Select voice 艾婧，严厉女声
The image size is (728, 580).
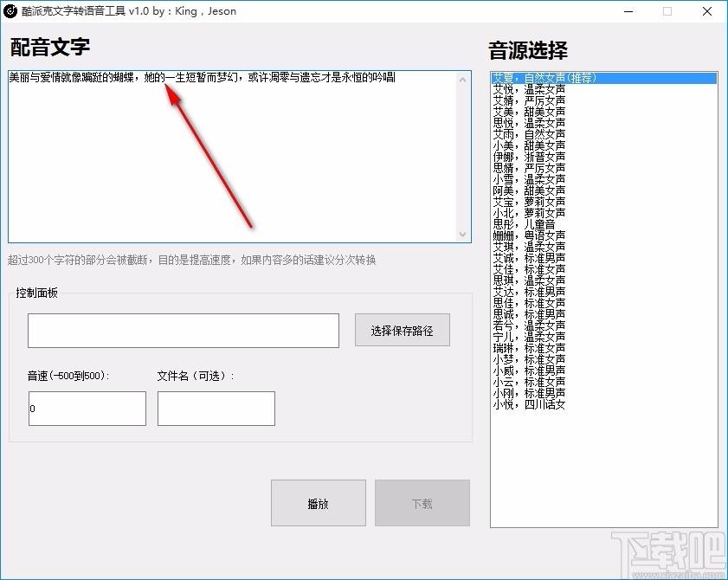tap(603, 100)
